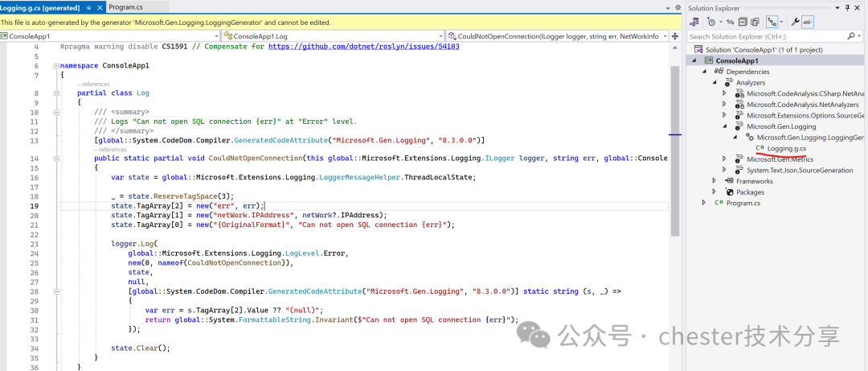Click the gear icon at the tab bar end

(677, 8)
